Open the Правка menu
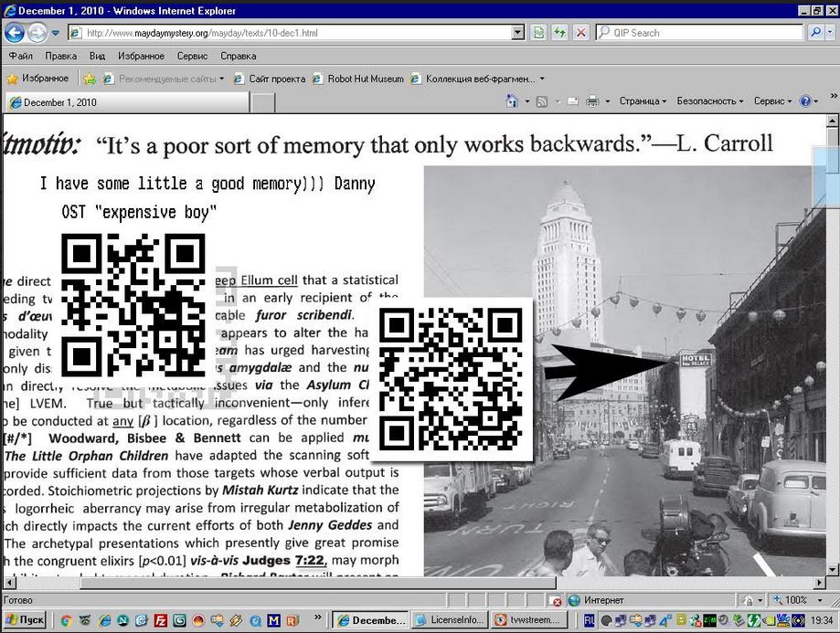 pos(60,56)
